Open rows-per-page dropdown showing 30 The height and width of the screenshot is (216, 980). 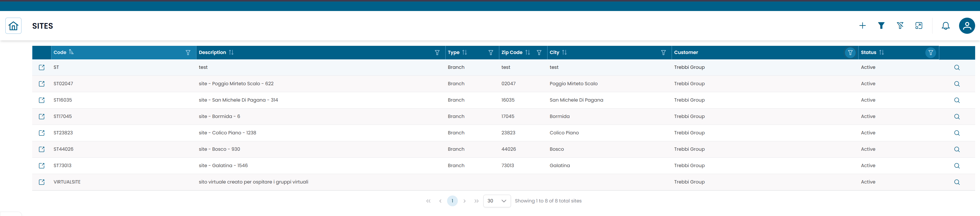pos(497,201)
